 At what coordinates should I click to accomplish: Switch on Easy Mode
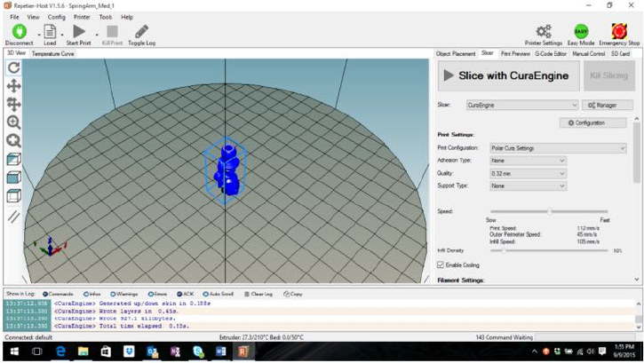(x=581, y=32)
